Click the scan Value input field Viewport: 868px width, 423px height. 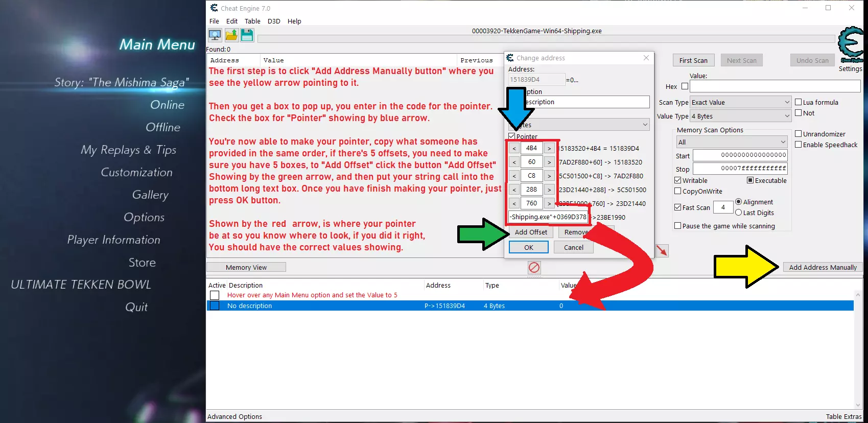pyautogui.click(x=775, y=86)
